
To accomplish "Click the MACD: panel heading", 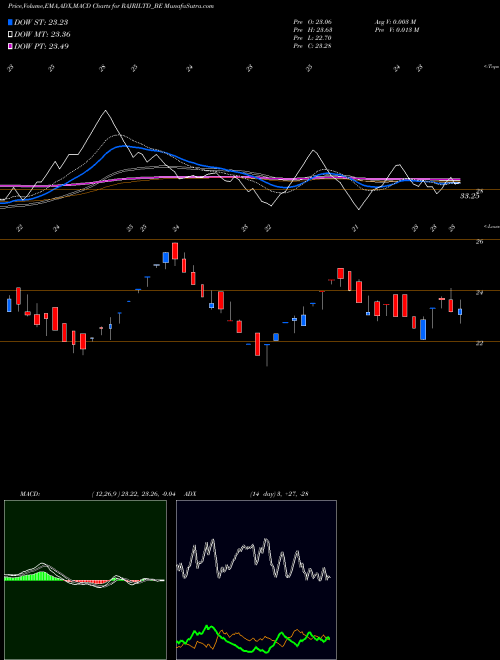I will coord(30,494).
